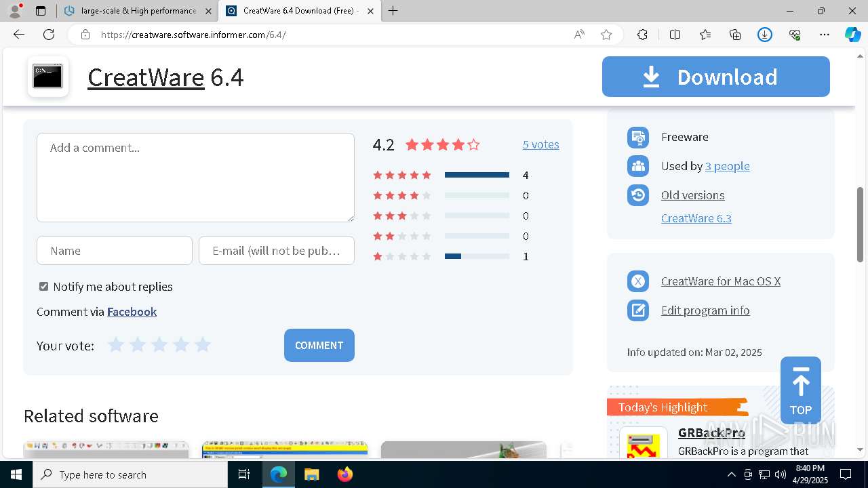
Task: Click the blue Download button
Action: [715, 77]
